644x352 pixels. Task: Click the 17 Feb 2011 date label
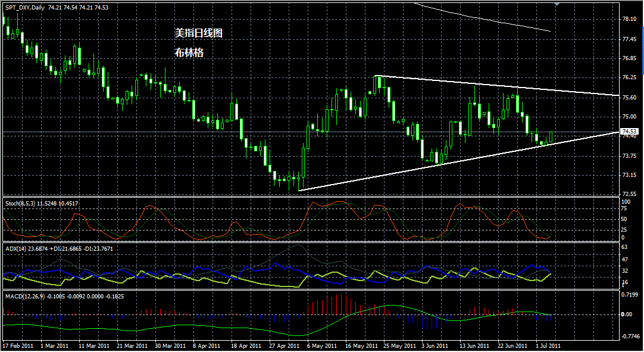[x=18, y=345]
